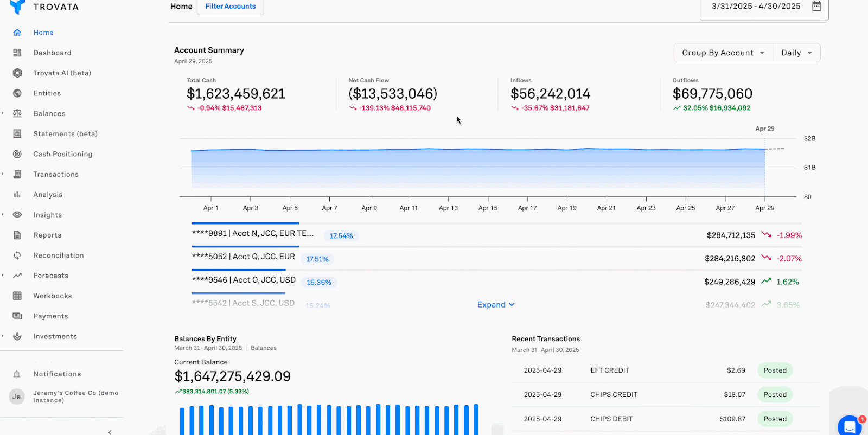
Task: Click the Trovata AI sidebar icon
Action: tap(17, 73)
